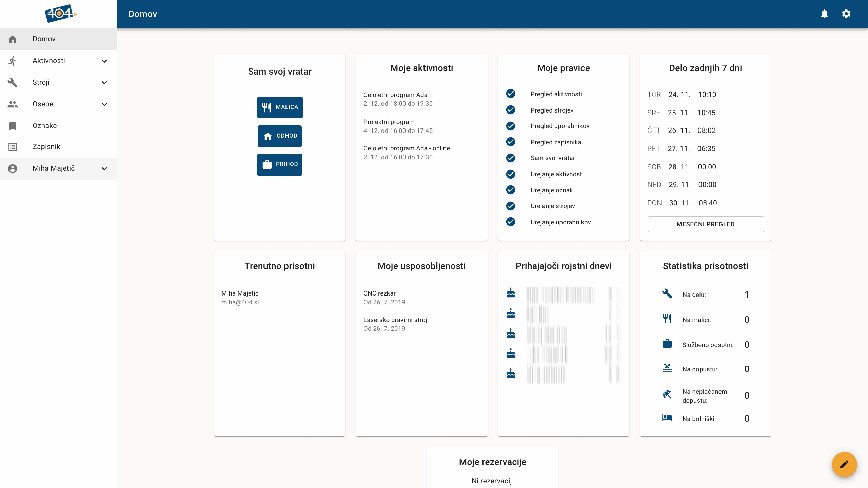Click the wrench icon beside Na delu
The height and width of the screenshot is (488, 868).
click(x=667, y=293)
